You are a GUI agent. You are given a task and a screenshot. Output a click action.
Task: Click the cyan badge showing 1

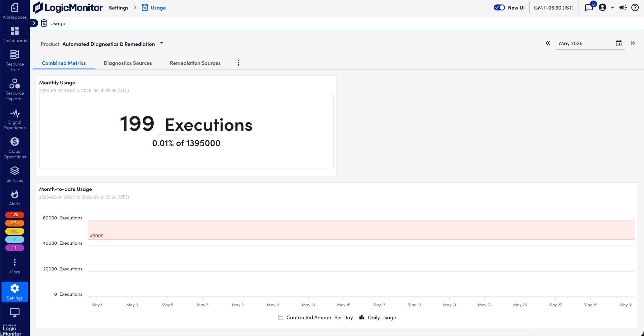point(15,239)
